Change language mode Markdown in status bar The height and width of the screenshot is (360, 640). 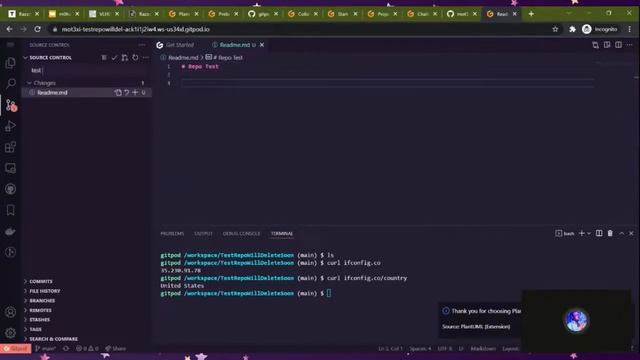point(483,349)
